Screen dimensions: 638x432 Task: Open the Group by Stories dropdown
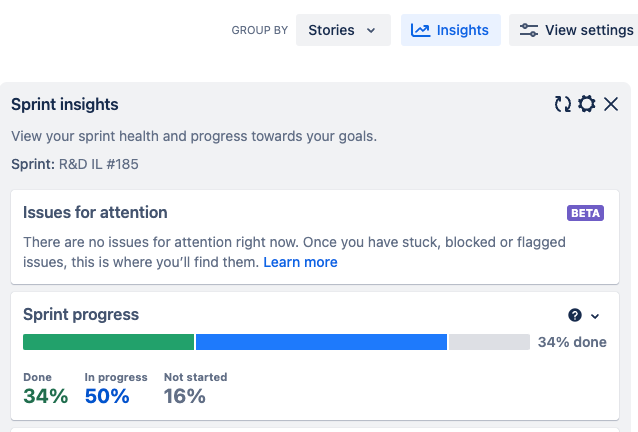(342, 30)
